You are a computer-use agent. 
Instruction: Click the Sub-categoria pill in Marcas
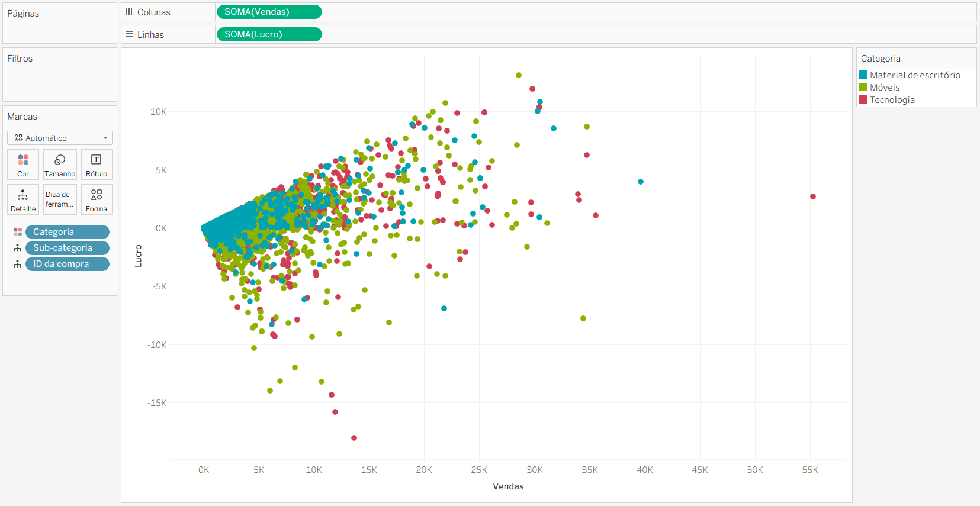[68, 248]
